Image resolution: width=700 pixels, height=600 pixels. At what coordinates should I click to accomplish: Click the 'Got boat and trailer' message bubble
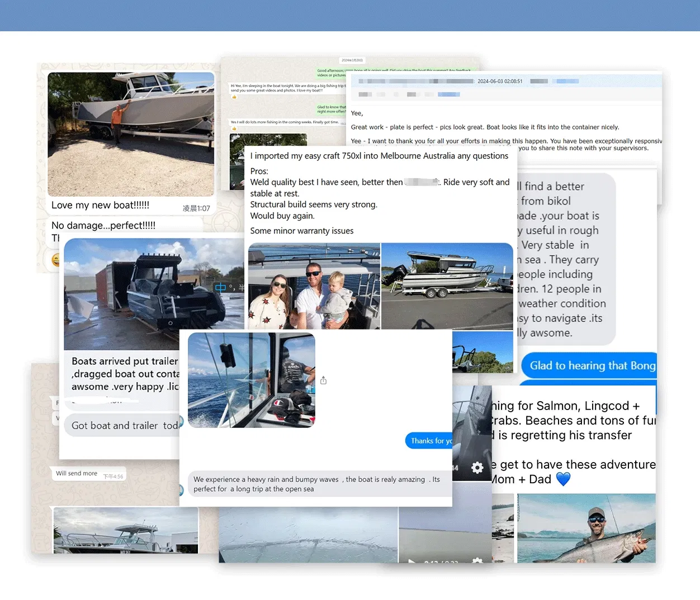tap(123, 425)
